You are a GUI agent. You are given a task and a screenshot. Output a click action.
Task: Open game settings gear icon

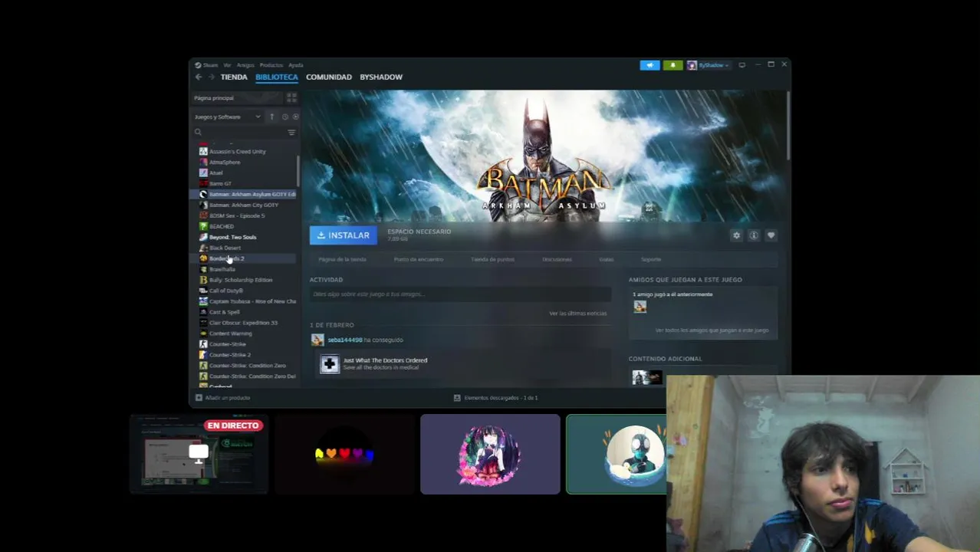point(736,235)
